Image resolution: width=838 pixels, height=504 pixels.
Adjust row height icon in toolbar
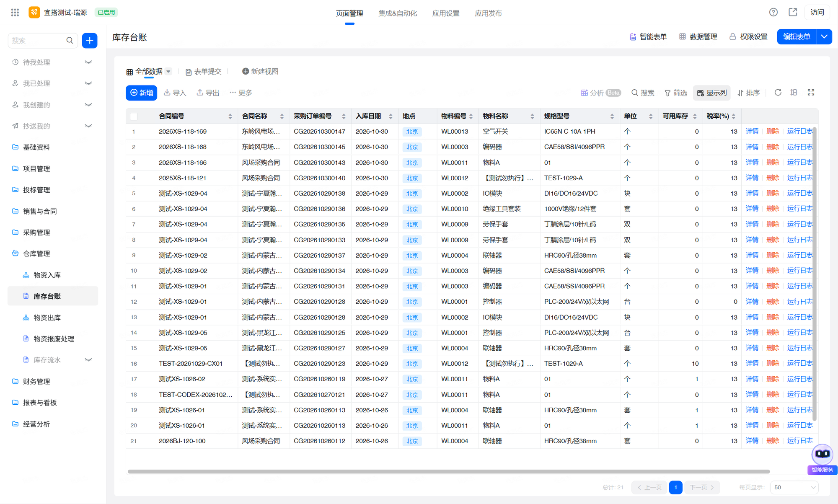coord(794,93)
